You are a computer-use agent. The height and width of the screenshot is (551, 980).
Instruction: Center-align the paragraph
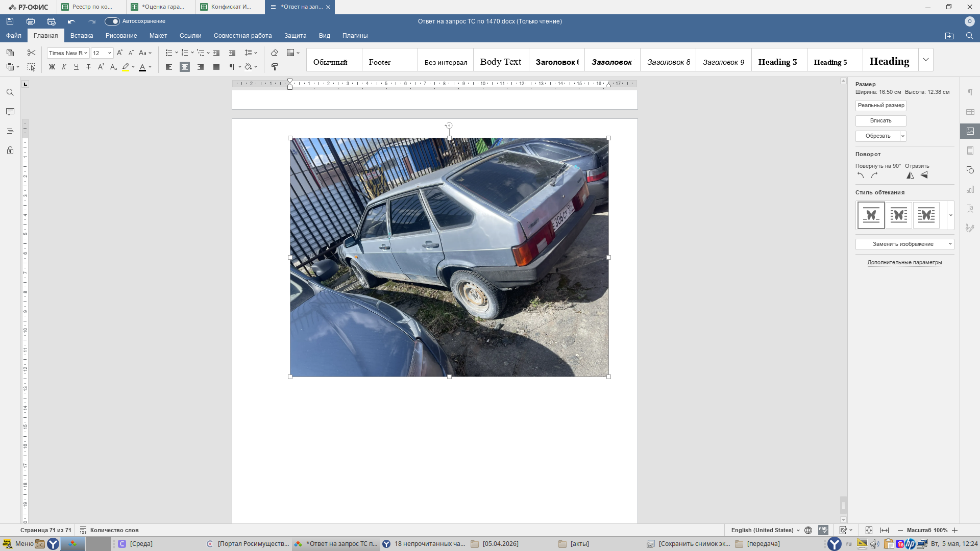click(185, 67)
